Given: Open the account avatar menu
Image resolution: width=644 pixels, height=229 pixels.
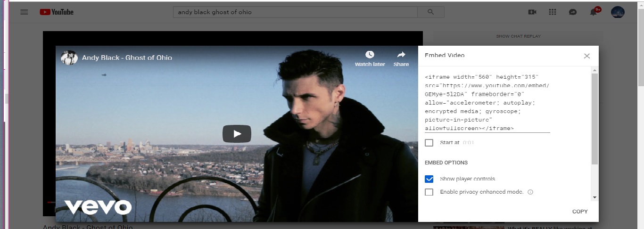Looking at the screenshot, I should (618, 12).
